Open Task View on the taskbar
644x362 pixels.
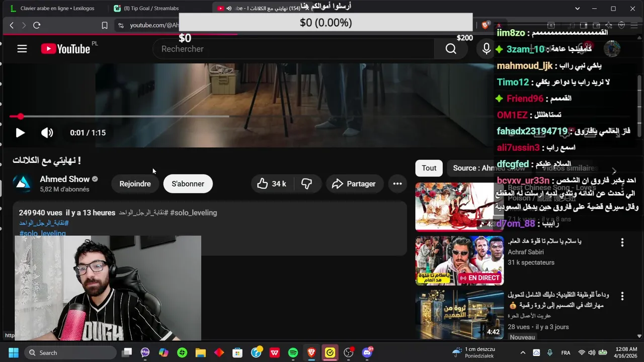point(127,352)
